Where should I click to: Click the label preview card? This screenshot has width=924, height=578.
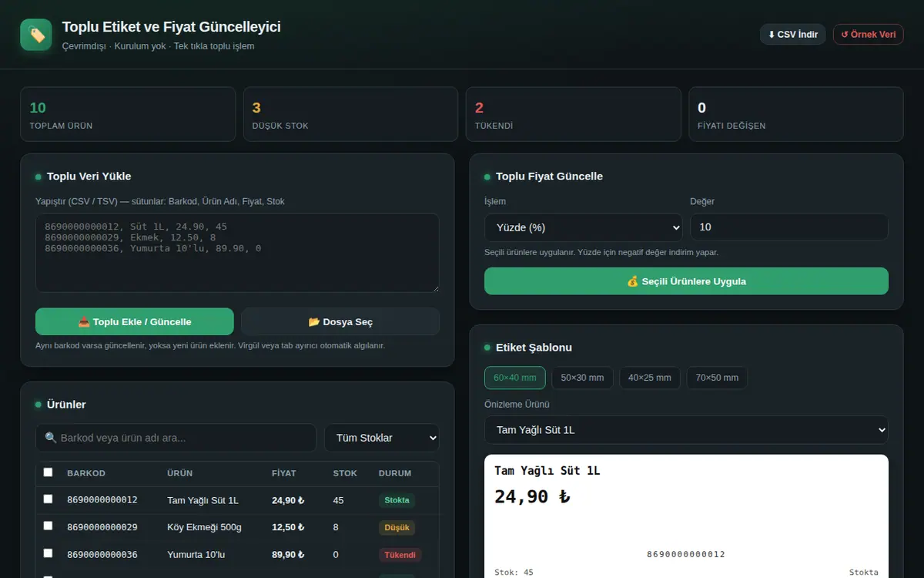[686, 516]
